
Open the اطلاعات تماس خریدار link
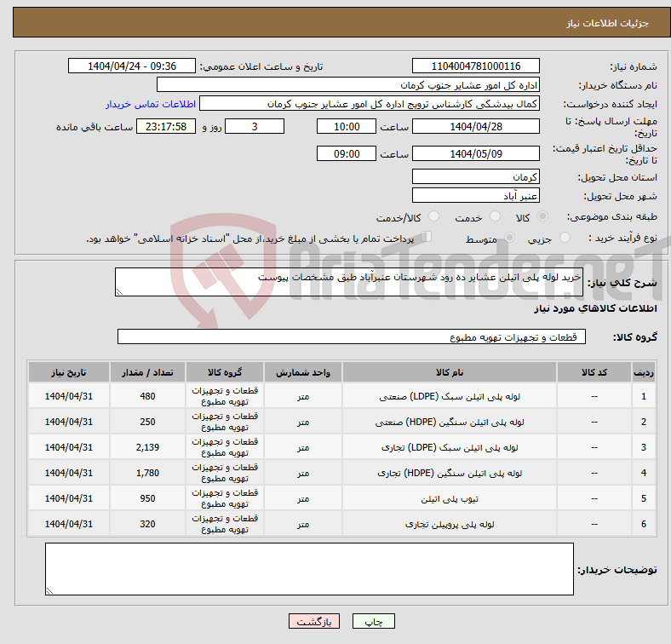click(x=151, y=104)
